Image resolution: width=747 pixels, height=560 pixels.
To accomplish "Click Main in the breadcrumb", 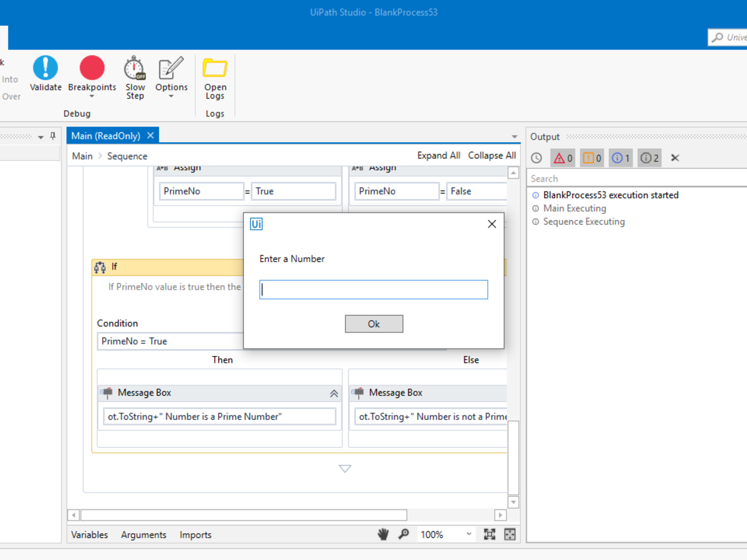I will (82, 156).
